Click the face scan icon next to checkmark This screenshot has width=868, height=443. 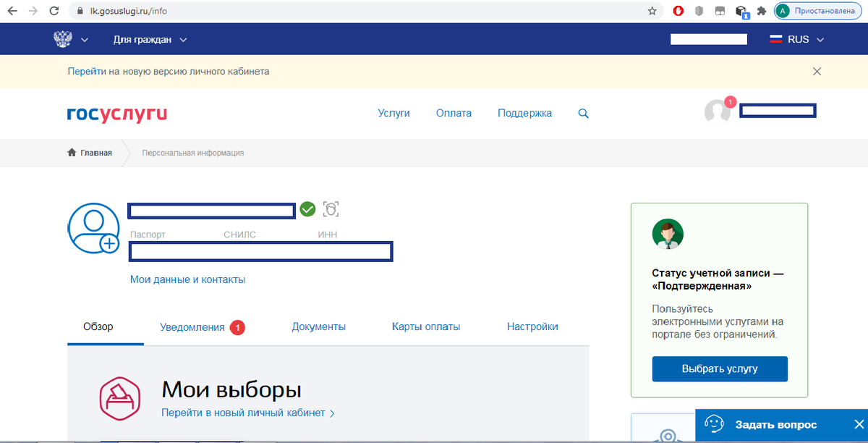(331, 209)
